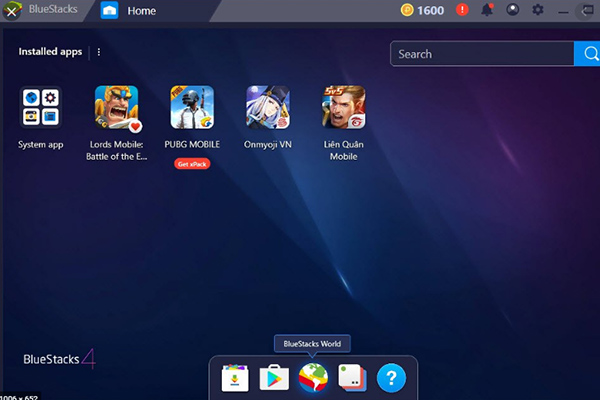Click the "PUBG MOBILE" label text
This screenshot has width=600, height=400.
(x=192, y=144)
